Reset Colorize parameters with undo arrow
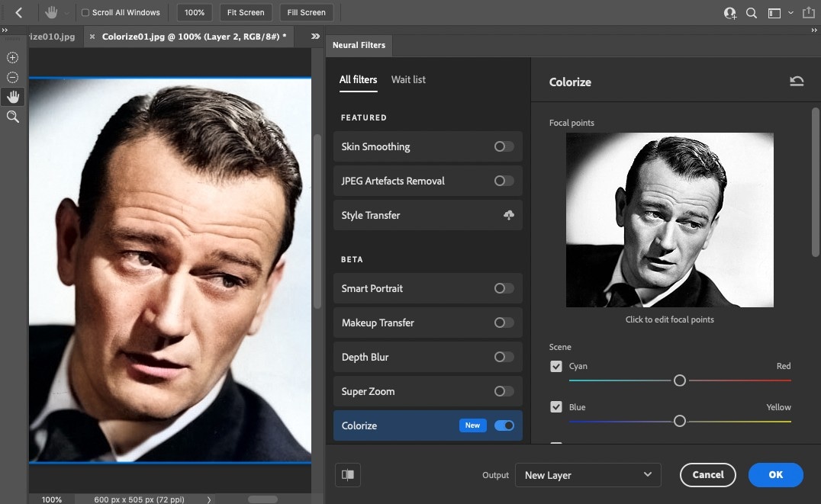The width and height of the screenshot is (821, 504). (x=797, y=81)
